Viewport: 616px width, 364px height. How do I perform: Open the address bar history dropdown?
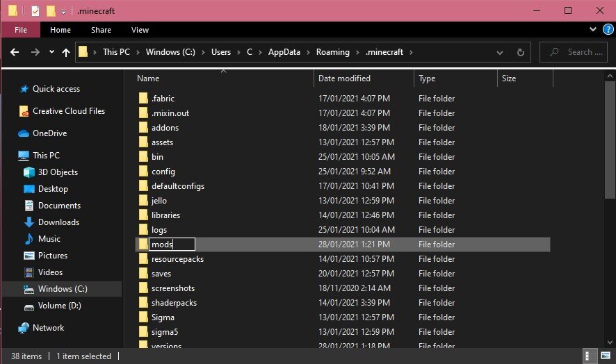click(500, 53)
